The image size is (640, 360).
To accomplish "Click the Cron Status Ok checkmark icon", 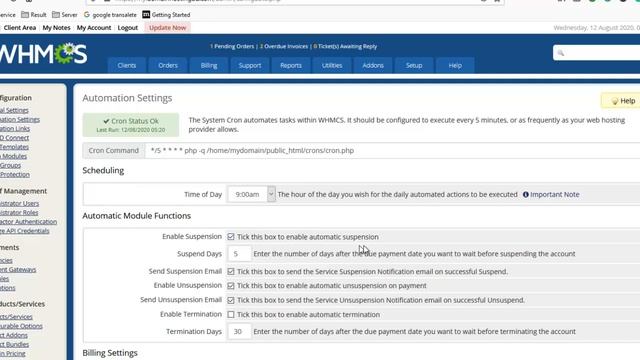I will click(x=106, y=121).
